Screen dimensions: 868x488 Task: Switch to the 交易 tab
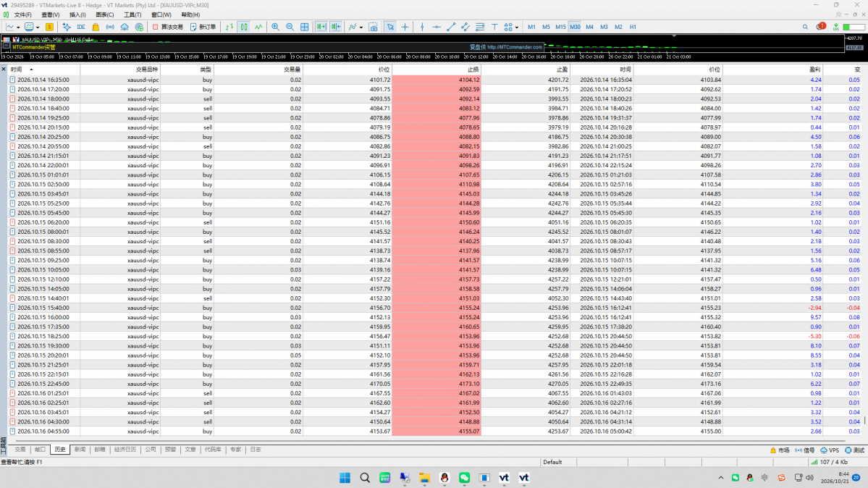click(x=20, y=450)
